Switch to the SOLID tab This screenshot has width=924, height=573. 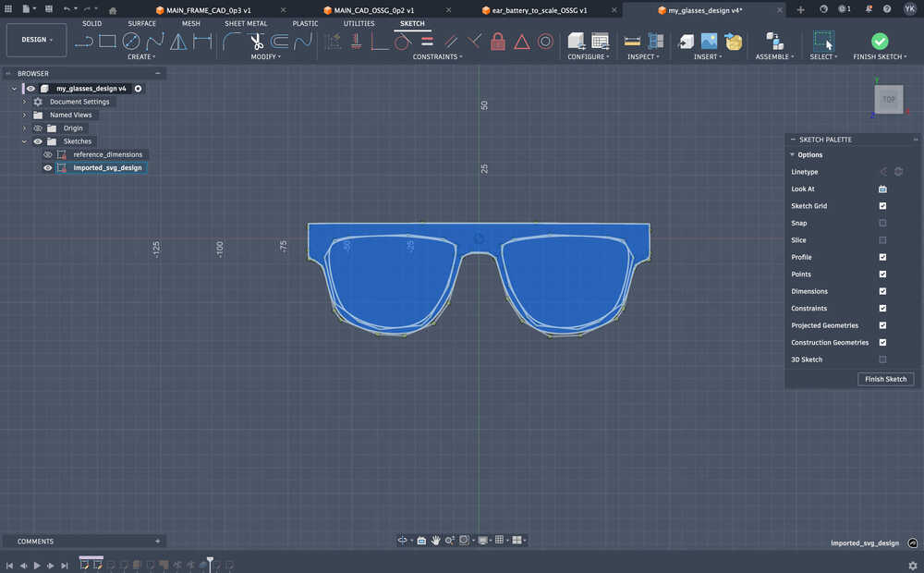coord(91,23)
